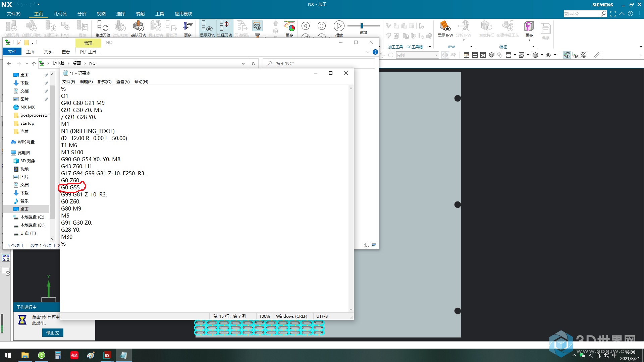The width and height of the screenshot is (644, 362).
Task: Pause tool path animation with the pause button
Action: 321,26
